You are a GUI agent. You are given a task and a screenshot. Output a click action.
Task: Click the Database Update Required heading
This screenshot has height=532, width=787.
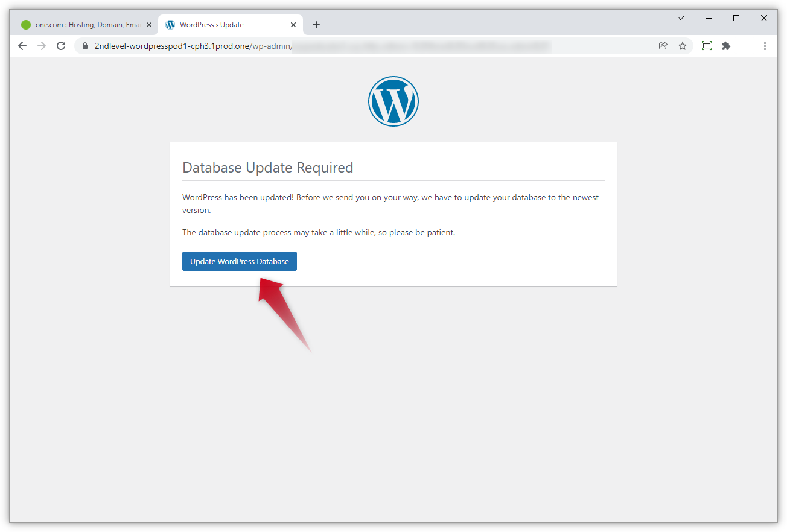pos(268,168)
